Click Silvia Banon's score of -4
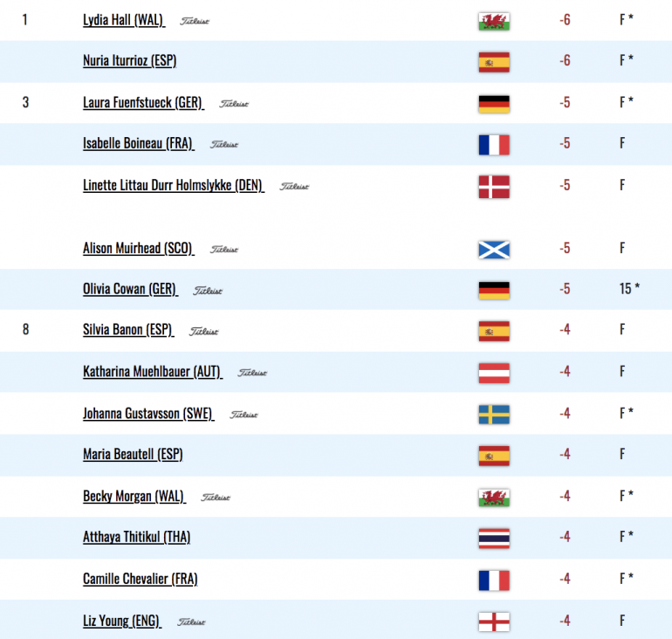672x639 pixels. point(565,330)
